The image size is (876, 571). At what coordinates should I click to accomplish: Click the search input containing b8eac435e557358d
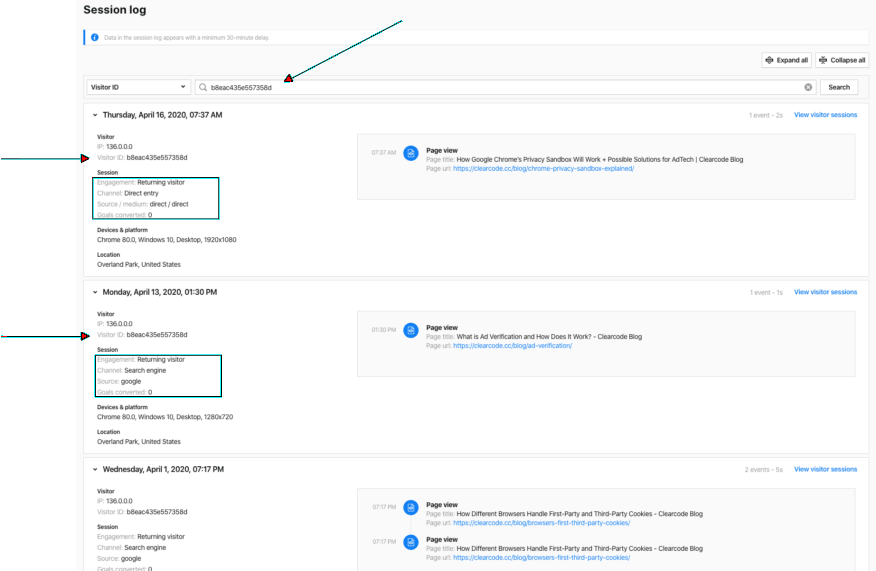500,87
